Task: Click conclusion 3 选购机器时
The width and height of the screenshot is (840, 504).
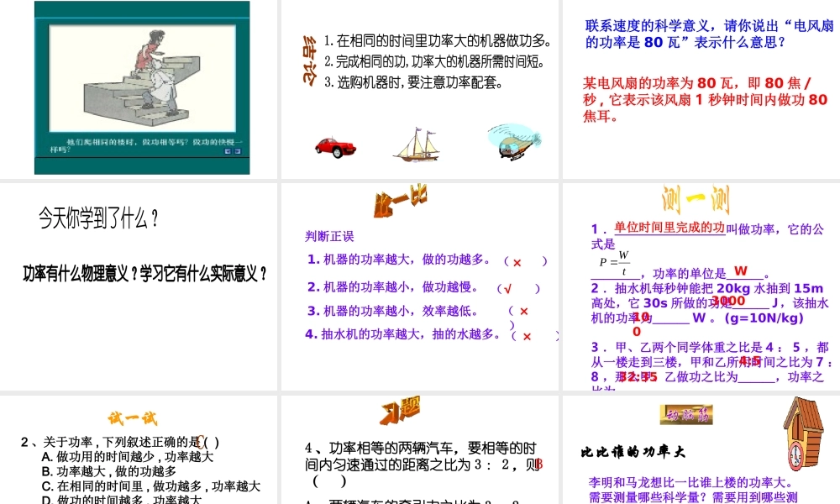Action: pyautogui.click(x=413, y=82)
